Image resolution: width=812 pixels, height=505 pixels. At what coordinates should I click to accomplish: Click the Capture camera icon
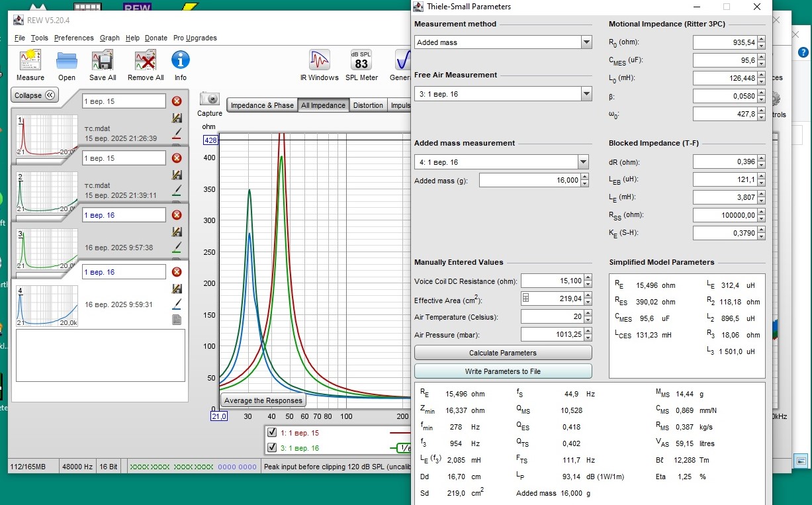210,99
